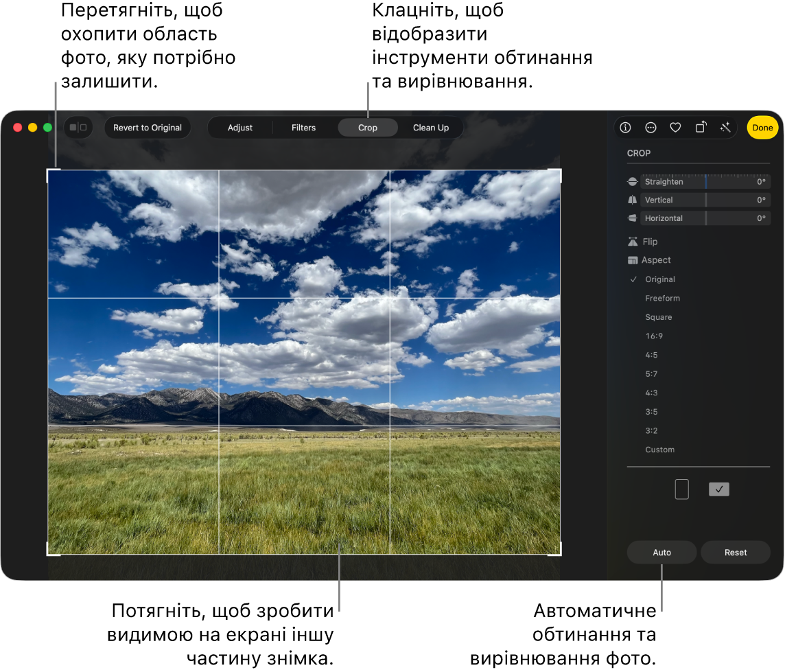785x672 pixels.
Task: Open the More options ellipsis menu
Action: coord(651,128)
